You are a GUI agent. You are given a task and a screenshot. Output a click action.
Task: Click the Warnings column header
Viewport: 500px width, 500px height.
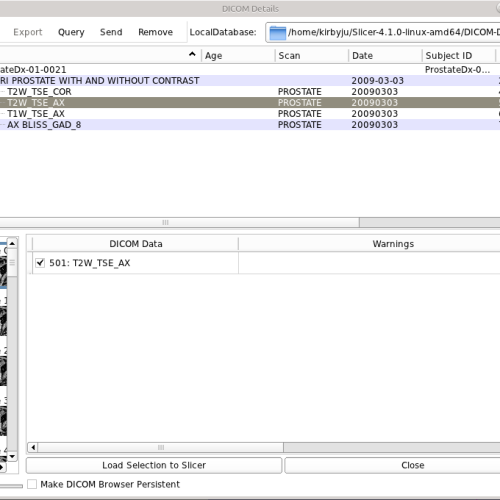point(393,244)
